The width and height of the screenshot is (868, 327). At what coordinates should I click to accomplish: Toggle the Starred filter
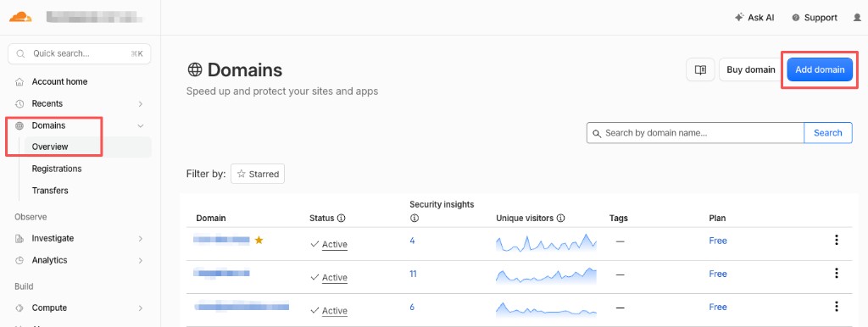pyautogui.click(x=258, y=174)
